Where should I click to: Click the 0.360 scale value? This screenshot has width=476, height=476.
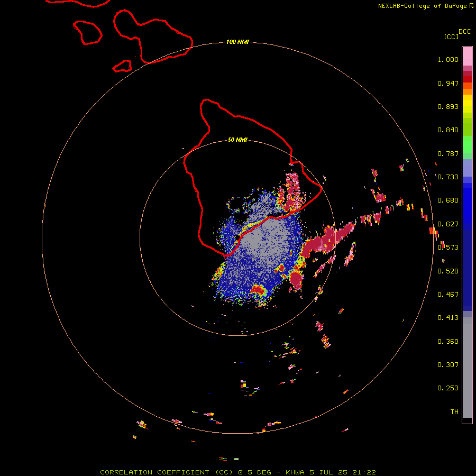[x=448, y=342]
